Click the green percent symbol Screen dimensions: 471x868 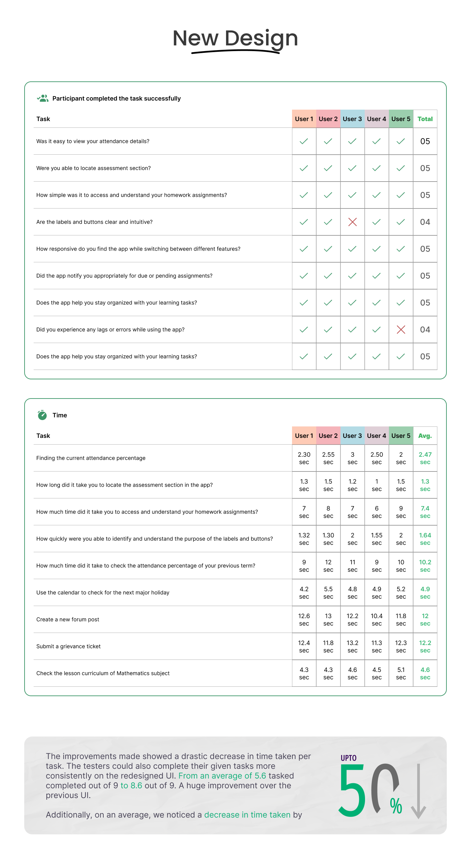pos(396,806)
